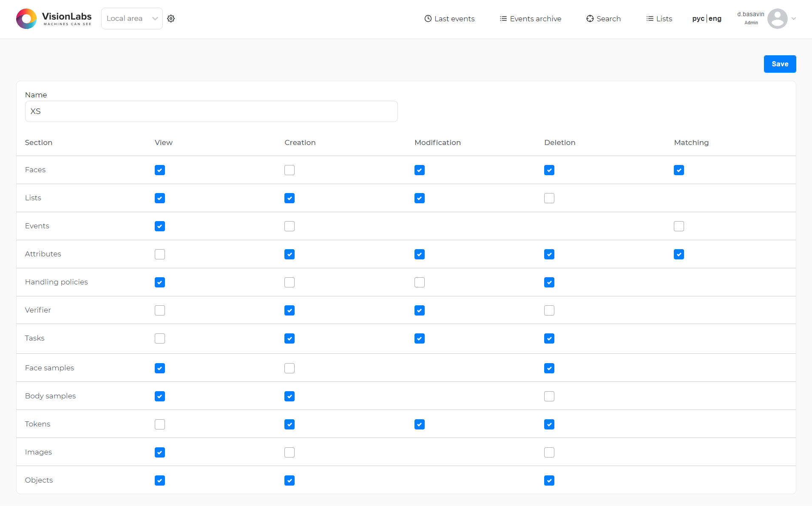Uncheck Lists Modification permission
This screenshot has height=506, width=812.
[420, 198]
